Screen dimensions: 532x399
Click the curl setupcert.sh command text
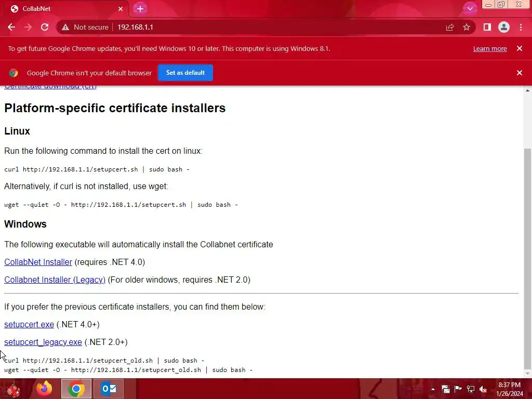pyautogui.click(x=97, y=169)
